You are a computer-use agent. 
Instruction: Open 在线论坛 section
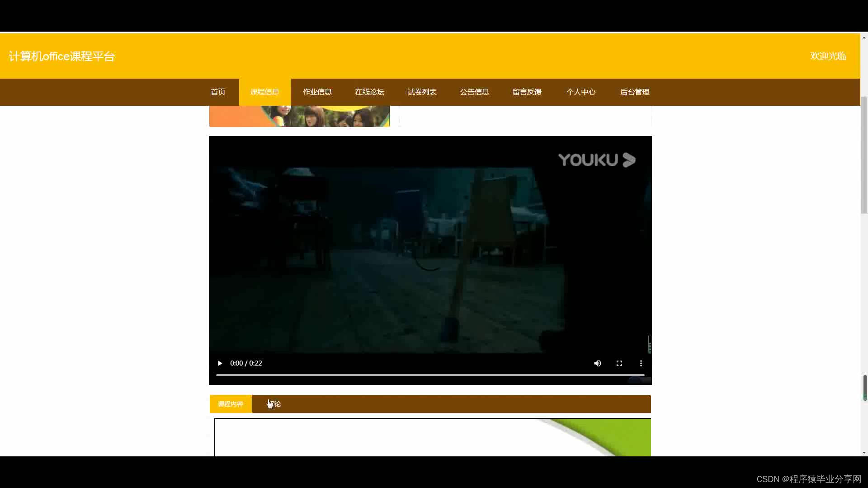pos(369,92)
